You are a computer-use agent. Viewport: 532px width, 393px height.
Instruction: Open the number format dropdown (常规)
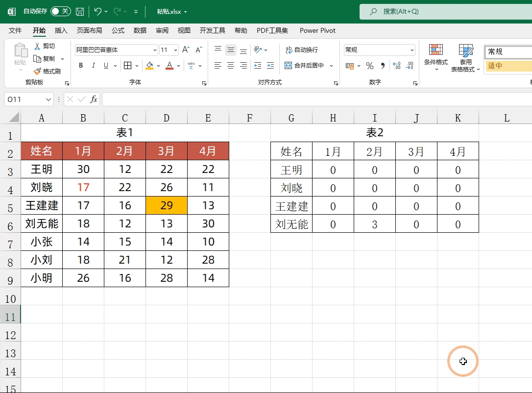click(x=412, y=50)
